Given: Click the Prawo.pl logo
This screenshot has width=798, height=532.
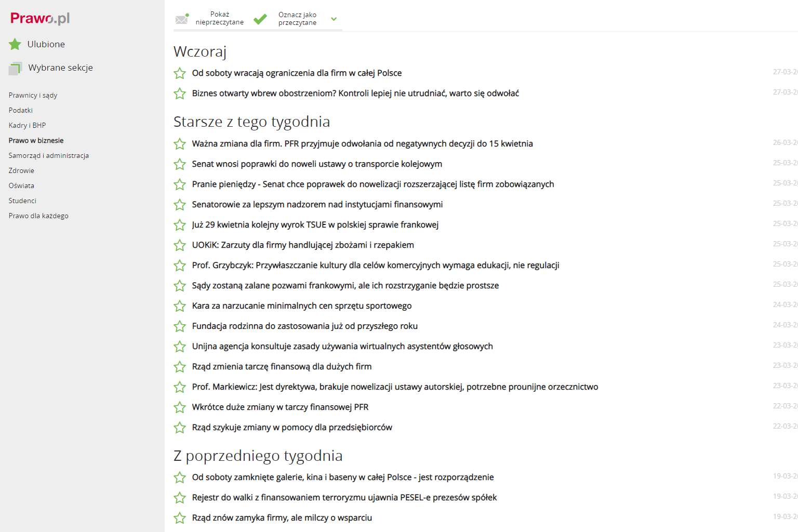Looking at the screenshot, I should click(40, 19).
